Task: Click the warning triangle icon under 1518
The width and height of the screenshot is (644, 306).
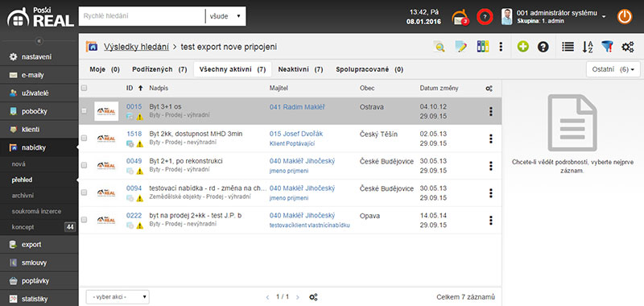Action: (139, 144)
